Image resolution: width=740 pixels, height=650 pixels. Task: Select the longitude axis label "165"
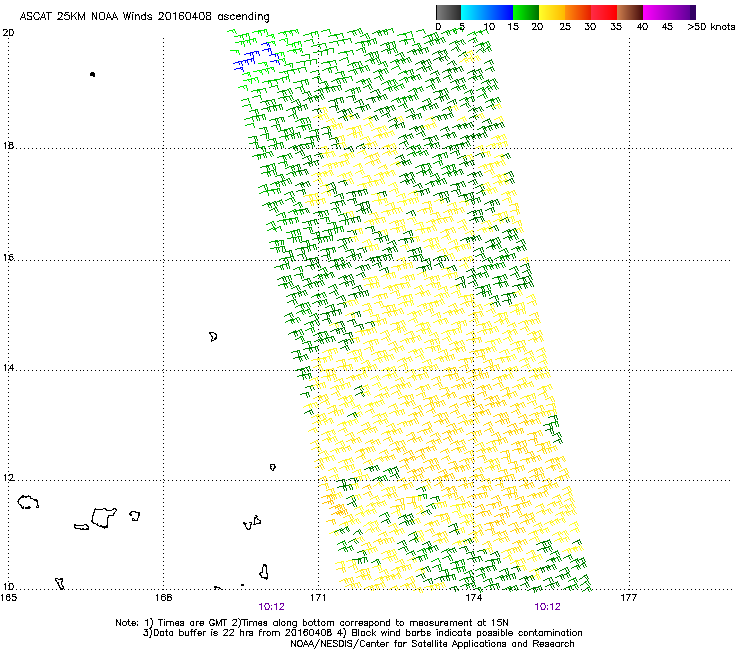point(9,598)
